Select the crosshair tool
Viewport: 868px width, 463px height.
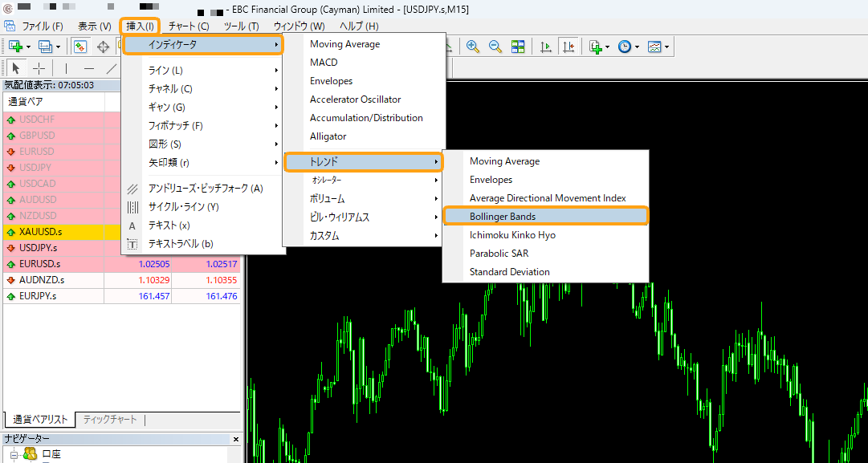pyautogui.click(x=39, y=68)
